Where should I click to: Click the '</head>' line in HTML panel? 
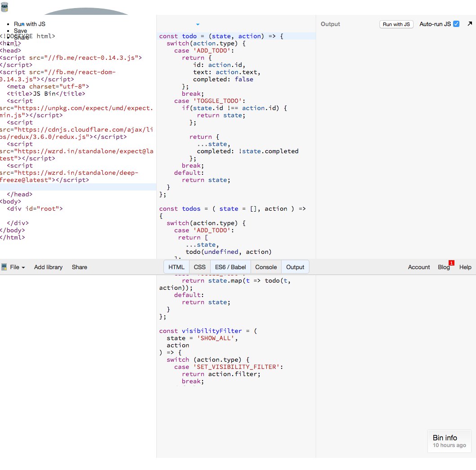pyautogui.click(x=19, y=195)
